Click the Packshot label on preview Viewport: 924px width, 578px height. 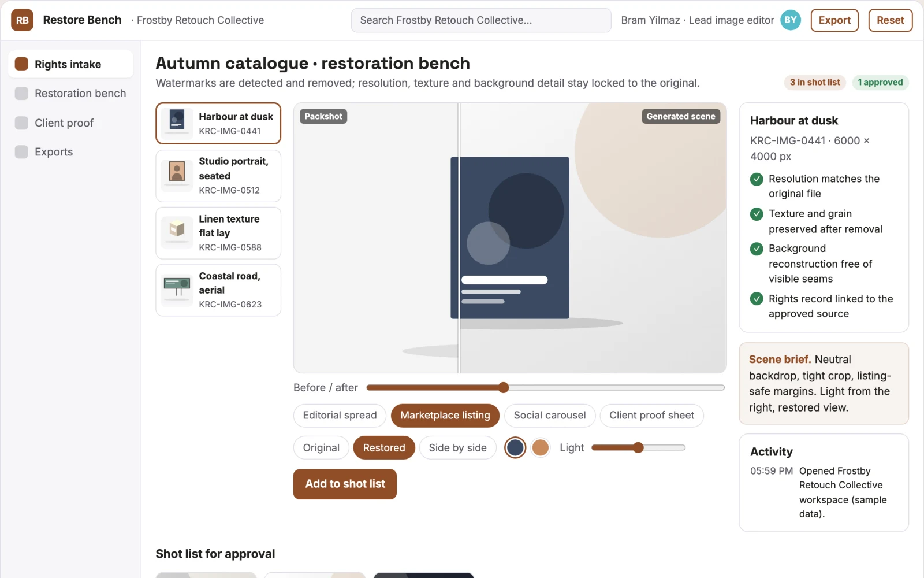[x=323, y=116]
